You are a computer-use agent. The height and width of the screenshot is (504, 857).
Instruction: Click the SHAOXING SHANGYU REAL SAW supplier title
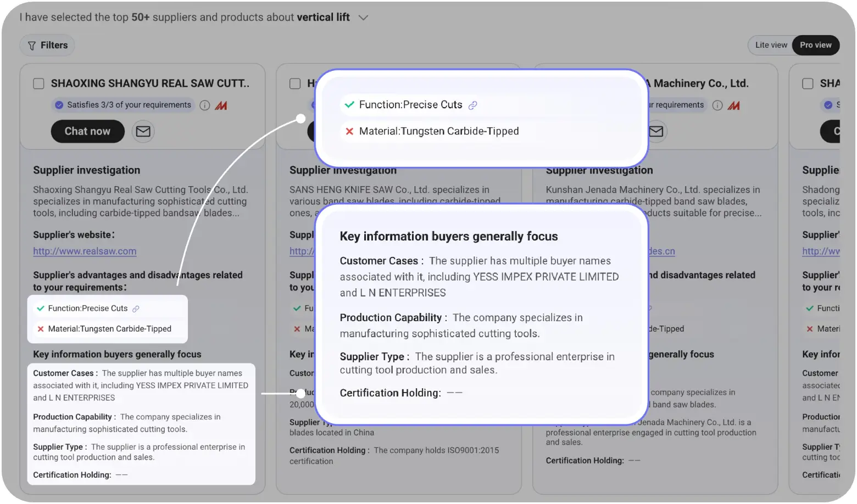150,83
